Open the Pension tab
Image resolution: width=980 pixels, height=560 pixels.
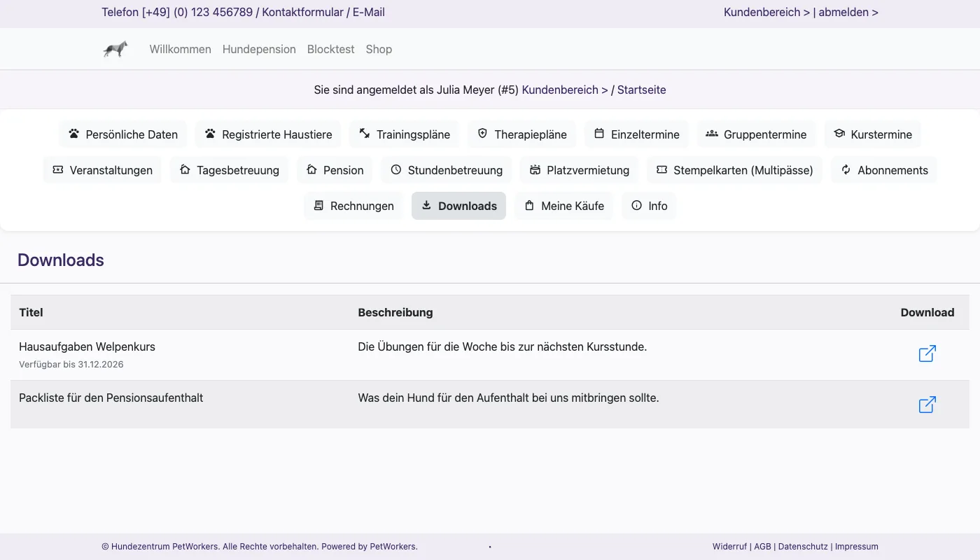[335, 170]
